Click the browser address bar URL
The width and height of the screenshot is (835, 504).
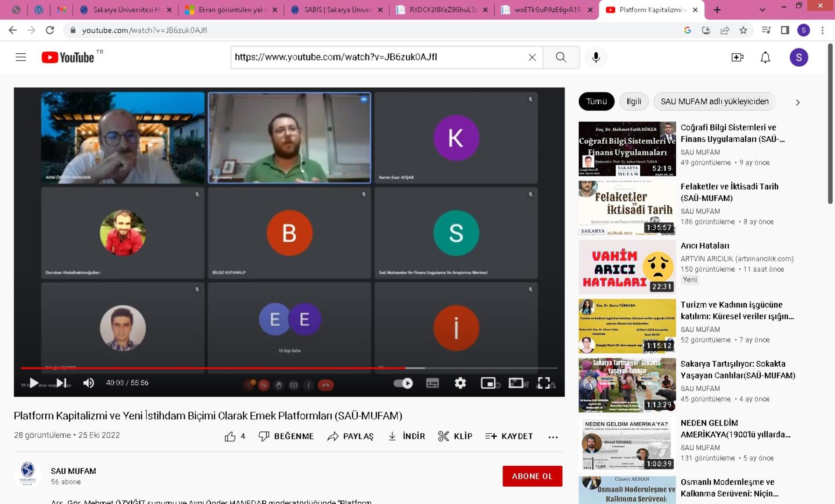[x=144, y=30]
